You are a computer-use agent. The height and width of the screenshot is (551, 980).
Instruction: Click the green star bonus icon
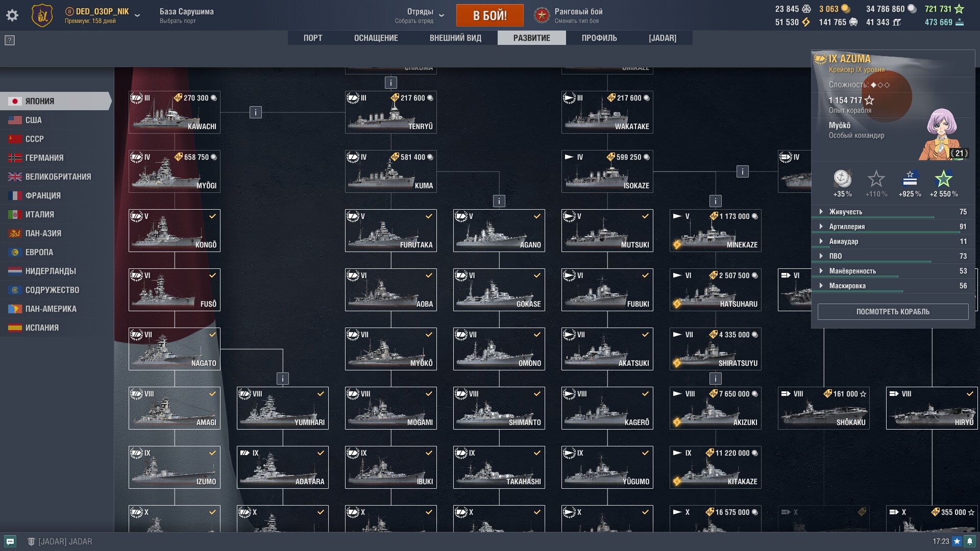point(943,179)
